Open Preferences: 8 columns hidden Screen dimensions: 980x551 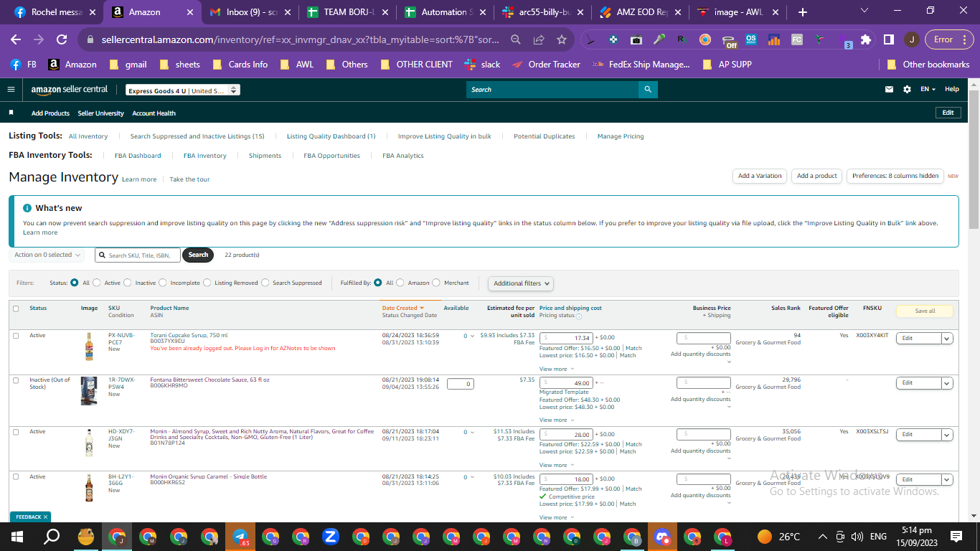click(895, 176)
